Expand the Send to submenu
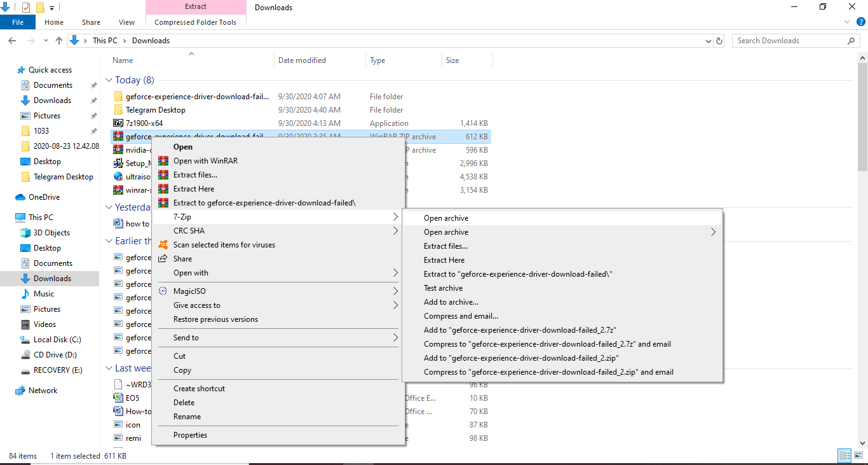This screenshot has height=465, width=868. click(396, 338)
